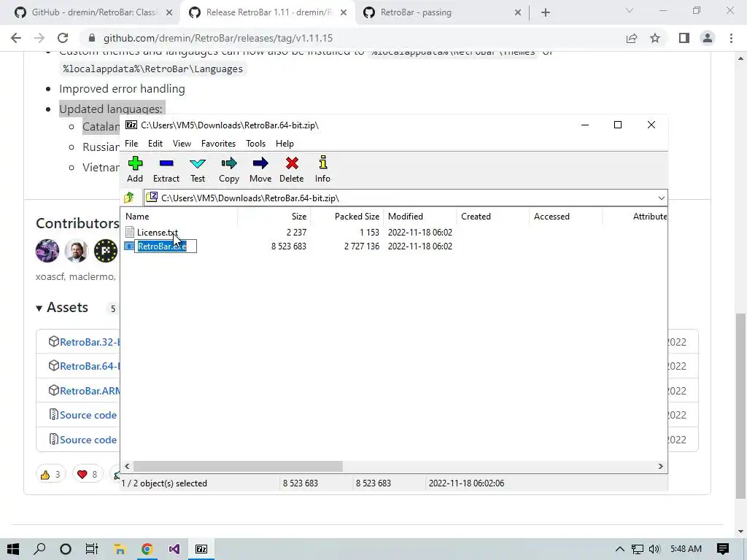Sort by the Created column header
Viewport: 747px width, 560px height.
(x=492, y=216)
